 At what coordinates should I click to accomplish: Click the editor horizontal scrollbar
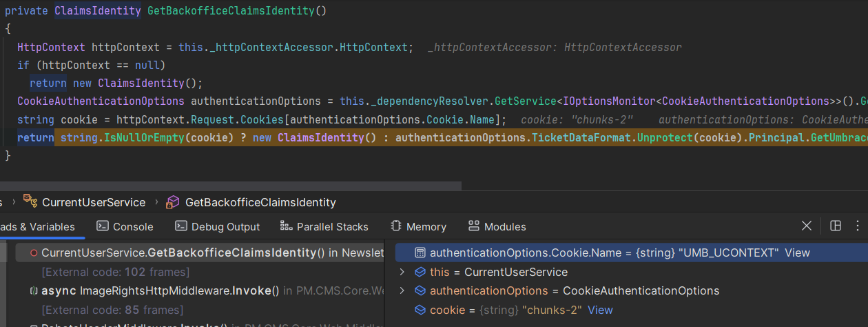(231, 186)
